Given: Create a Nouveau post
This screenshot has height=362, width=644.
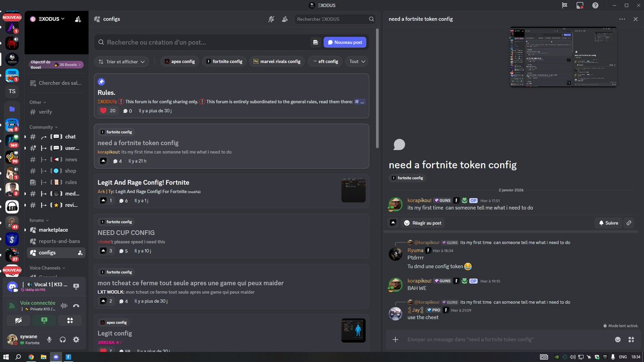Looking at the screenshot, I should 345,42.
